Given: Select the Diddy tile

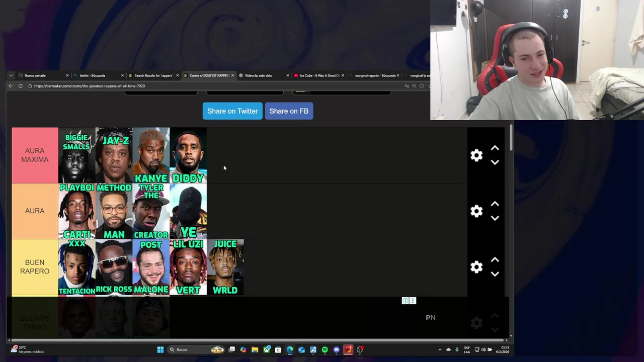Looking at the screenshot, I should click(x=188, y=155).
